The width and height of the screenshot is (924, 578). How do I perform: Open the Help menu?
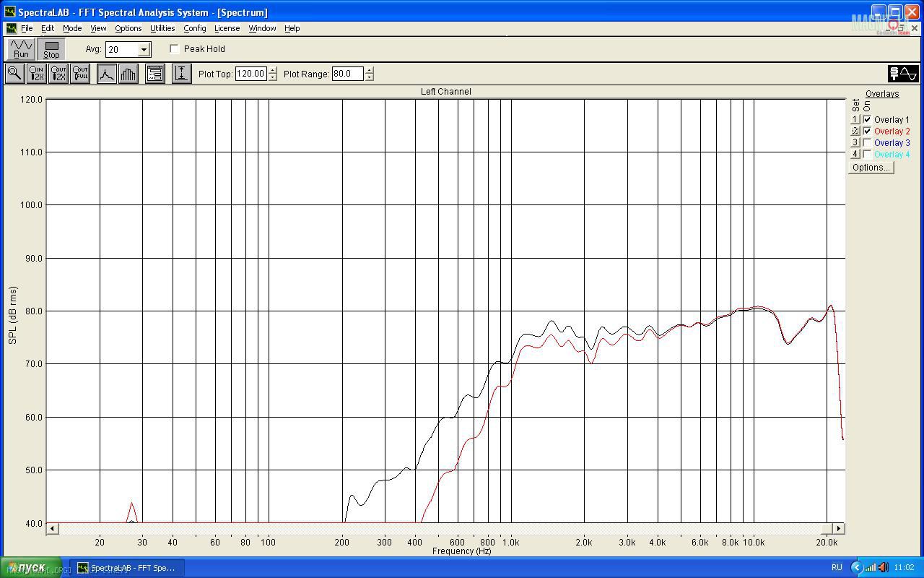pyautogui.click(x=292, y=28)
